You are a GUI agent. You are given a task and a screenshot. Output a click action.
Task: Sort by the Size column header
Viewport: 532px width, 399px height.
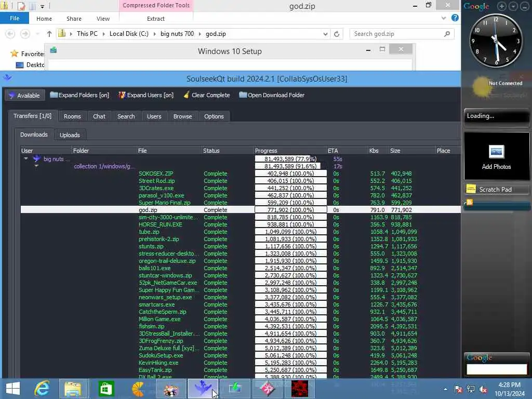tap(395, 151)
